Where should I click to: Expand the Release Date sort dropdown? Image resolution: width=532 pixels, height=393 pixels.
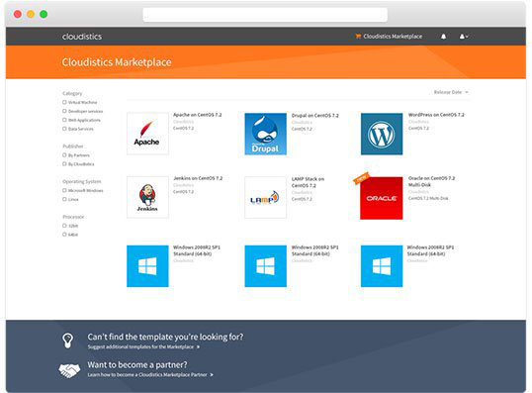coord(451,92)
